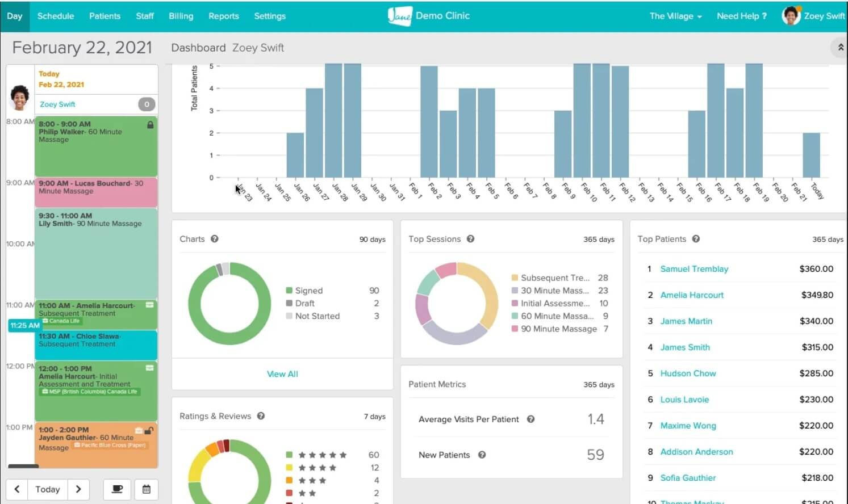Open The Village location dropdown
Screen dimensions: 848x504
[675, 16]
